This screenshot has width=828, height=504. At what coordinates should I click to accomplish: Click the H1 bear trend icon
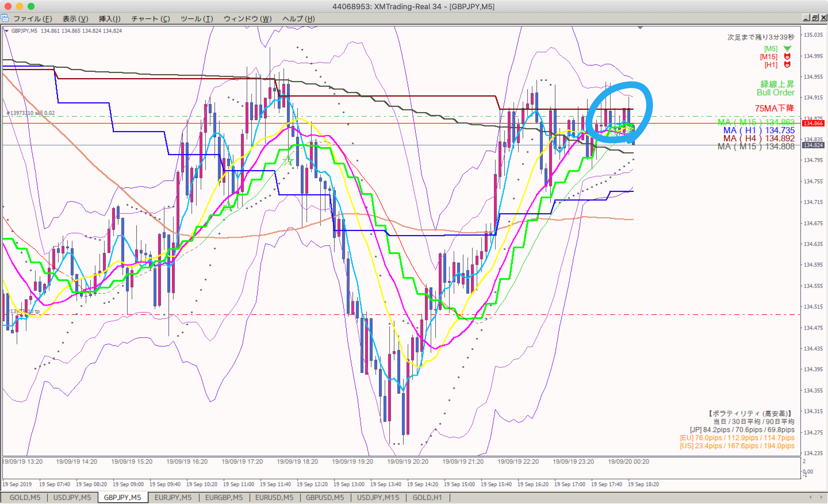pyautogui.click(x=787, y=64)
